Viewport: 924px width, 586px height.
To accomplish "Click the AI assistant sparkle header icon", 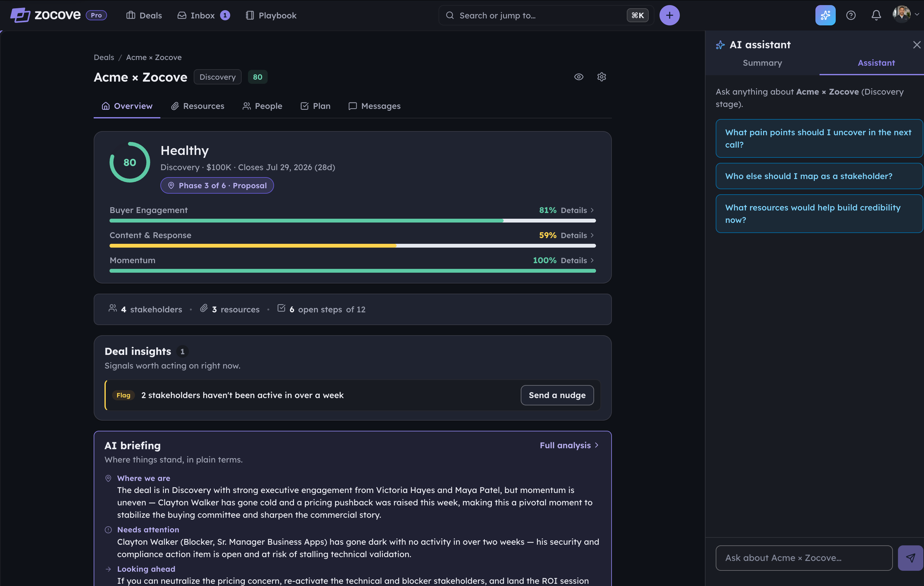I will (x=720, y=45).
